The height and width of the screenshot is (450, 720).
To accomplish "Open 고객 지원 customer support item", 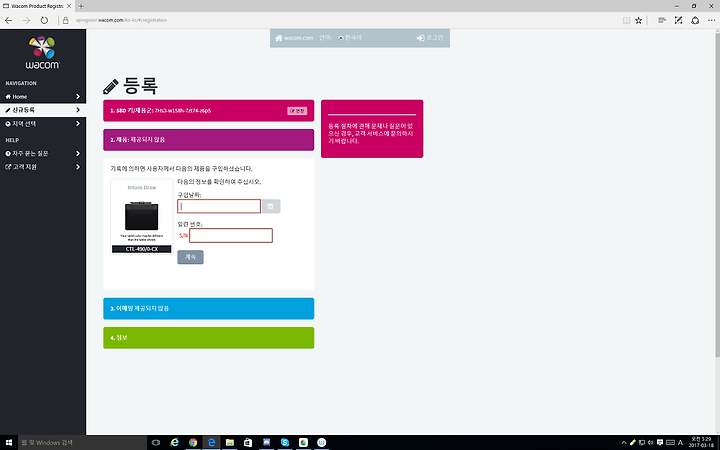I will pos(43,167).
